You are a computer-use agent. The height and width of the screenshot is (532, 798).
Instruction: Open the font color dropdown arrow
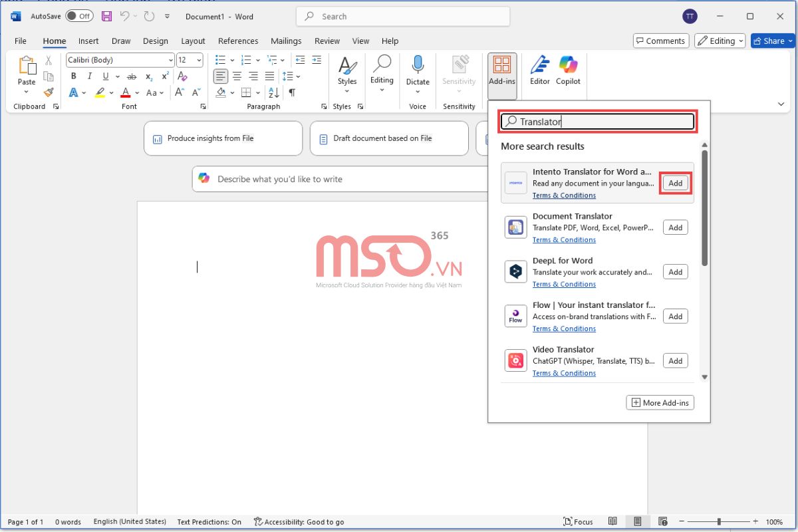tap(137, 93)
